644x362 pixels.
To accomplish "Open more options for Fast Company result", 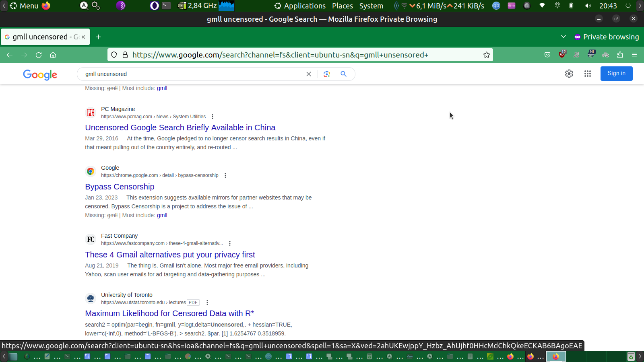I will point(230,243).
